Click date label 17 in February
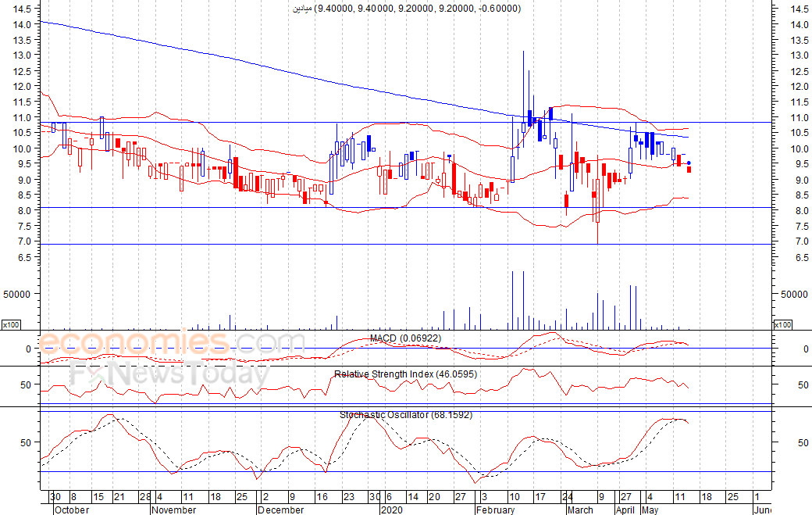This screenshot has height=515, width=812. point(540,497)
